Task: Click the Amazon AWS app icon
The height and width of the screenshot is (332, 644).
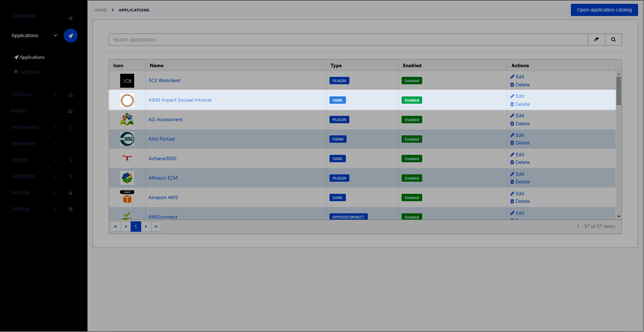Action: [x=127, y=198]
